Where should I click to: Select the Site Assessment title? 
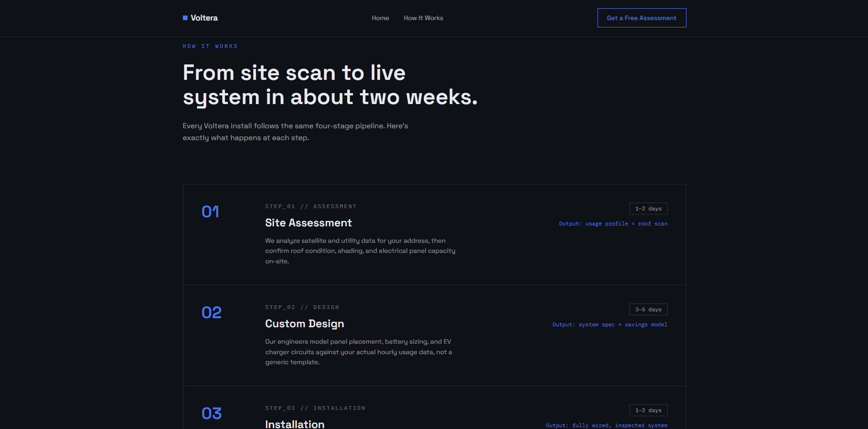click(308, 223)
